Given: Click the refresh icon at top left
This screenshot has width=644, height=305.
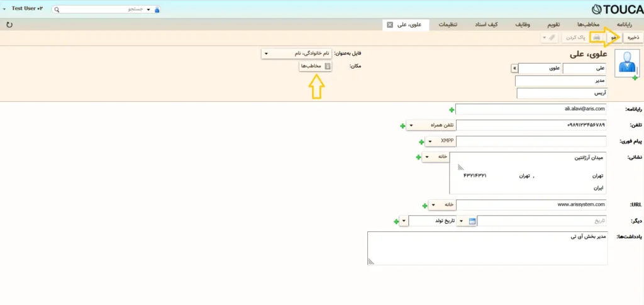Looking at the screenshot, I should tap(9, 25).
